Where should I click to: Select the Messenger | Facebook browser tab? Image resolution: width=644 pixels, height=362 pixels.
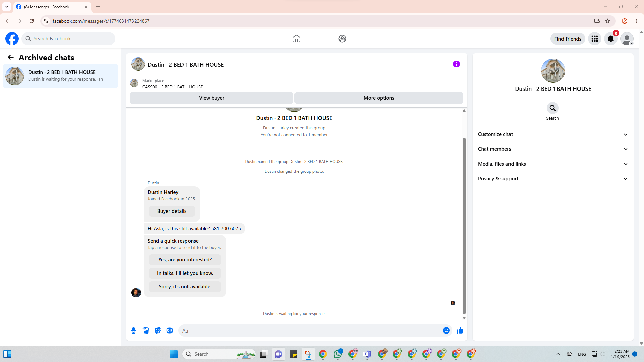52,7
